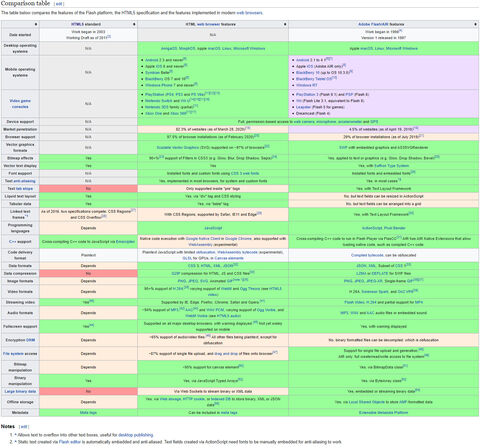Open the Flash editor link in note 2
This screenshot has height=448, width=480.
tap(70, 442)
